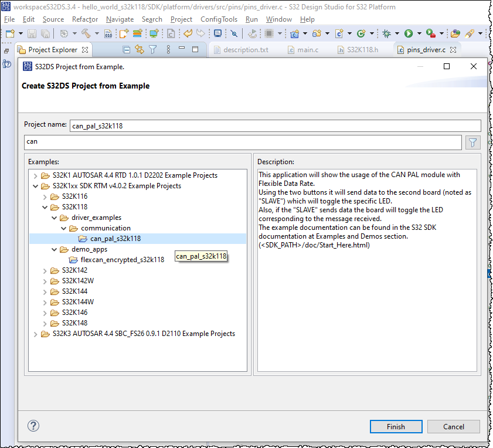Click the skip breakpoints icon
Image resolution: width=493 pixels, height=448 pixels.
234,33
